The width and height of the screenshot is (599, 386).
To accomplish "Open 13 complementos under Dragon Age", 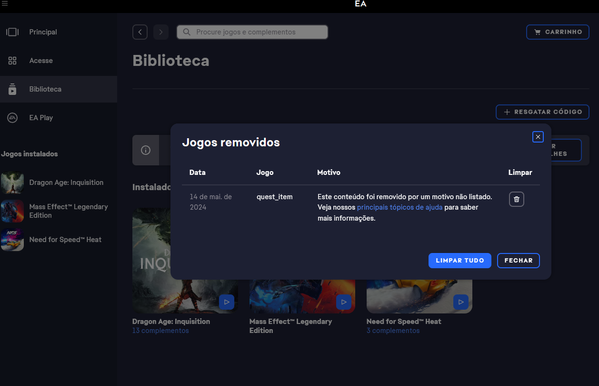I will [x=160, y=331].
